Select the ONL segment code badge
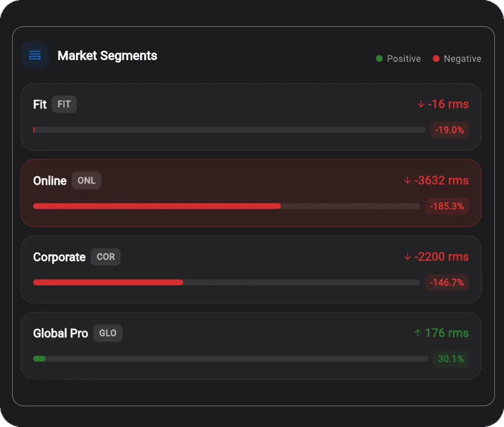Image resolution: width=504 pixels, height=427 pixels. coord(86,180)
